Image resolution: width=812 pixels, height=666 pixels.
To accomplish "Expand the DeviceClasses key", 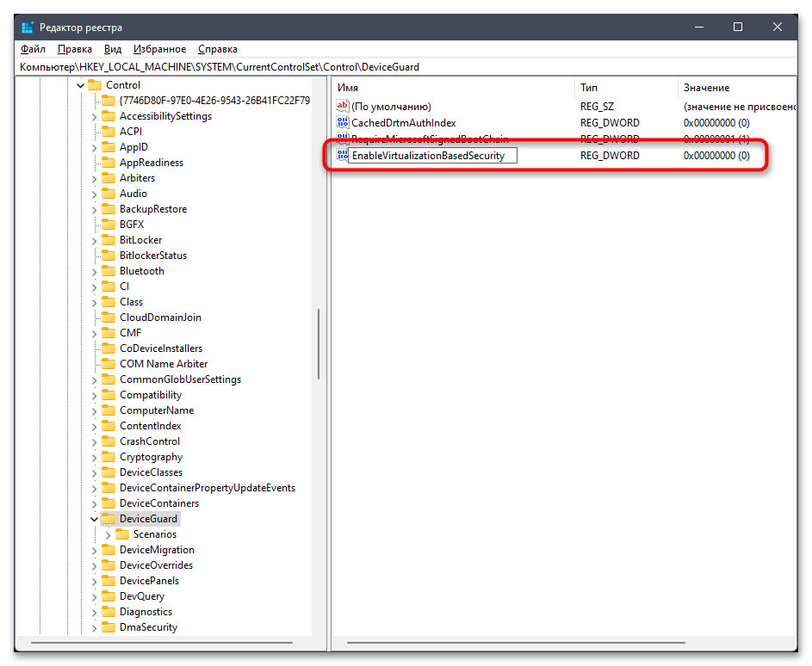I will click(x=94, y=473).
